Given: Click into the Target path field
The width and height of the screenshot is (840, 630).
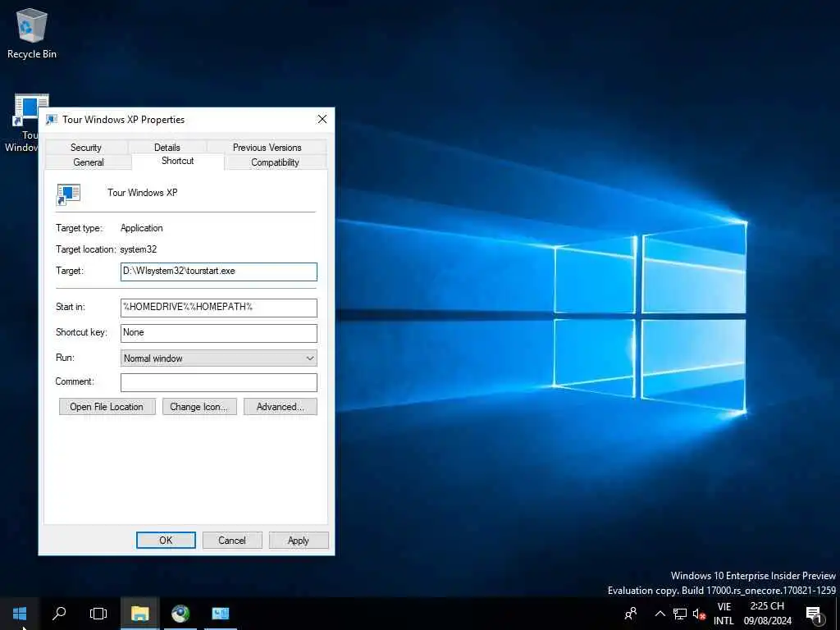Looking at the screenshot, I should tap(218, 271).
